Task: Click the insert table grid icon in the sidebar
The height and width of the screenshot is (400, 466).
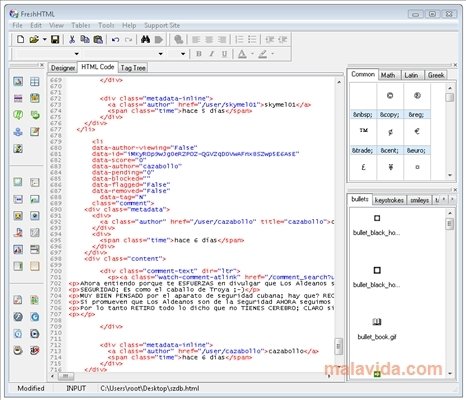Action: pos(35,81)
